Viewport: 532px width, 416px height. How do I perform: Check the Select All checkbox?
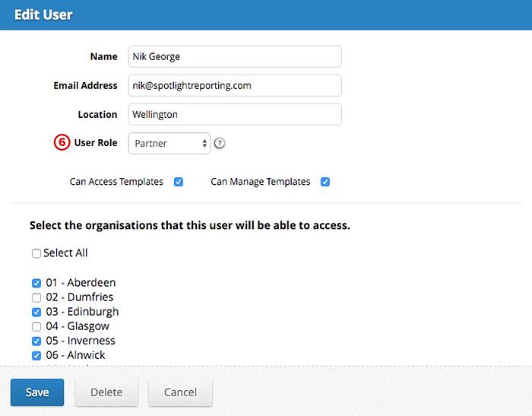tap(36, 253)
